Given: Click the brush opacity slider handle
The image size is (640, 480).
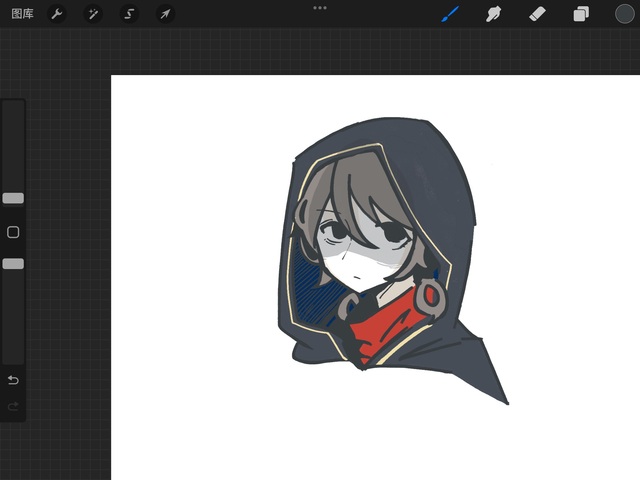Looking at the screenshot, I should (13, 263).
